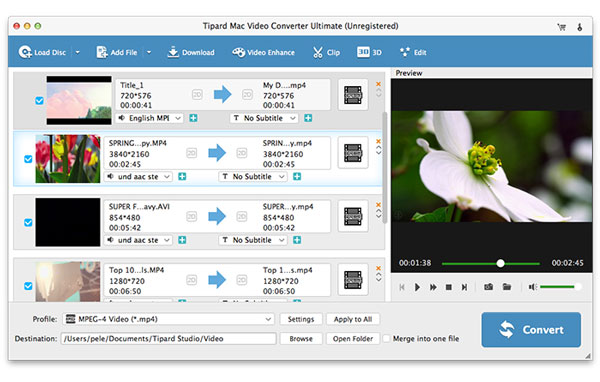Open the Profile MPEG-4 Video dropdown
This screenshot has width=600, height=382.
(168, 319)
